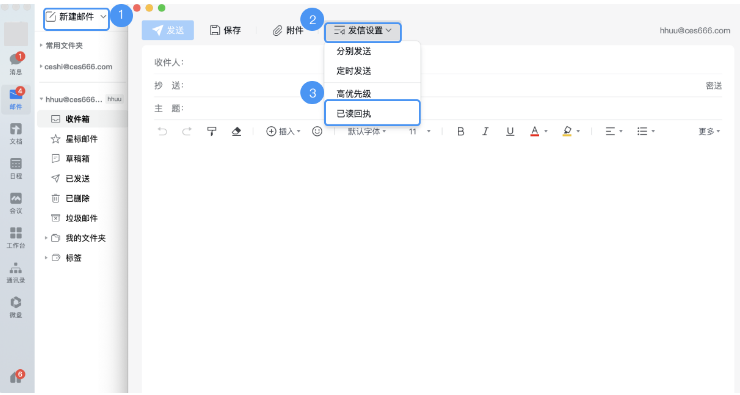The height and width of the screenshot is (395, 740).
Task: Open the 更多 more toolbar options
Action: [x=709, y=131]
